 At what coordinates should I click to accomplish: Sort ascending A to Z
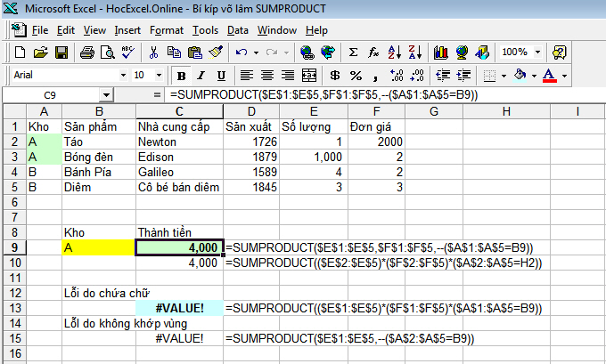(x=395, y=53)
